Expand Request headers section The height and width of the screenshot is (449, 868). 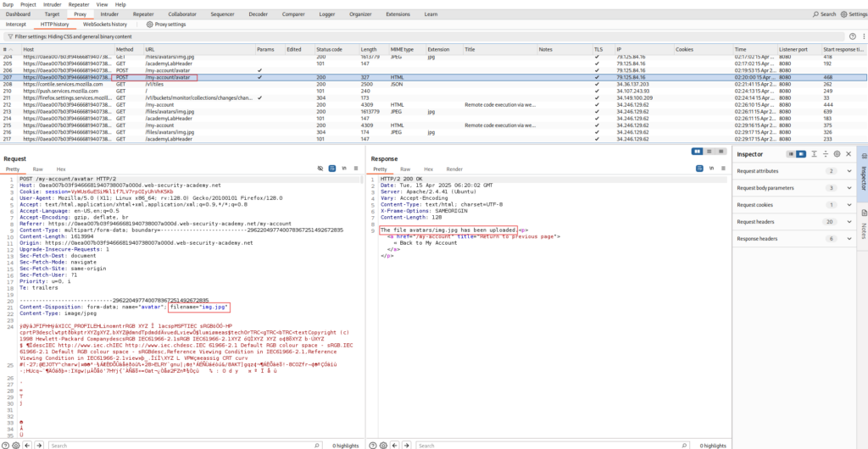(x=849, y=222)
